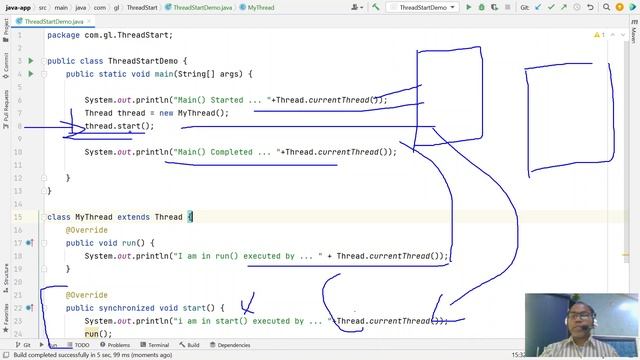Click the main breadcrumb segment
Screen dimensions: 640x360
(61, 7)
